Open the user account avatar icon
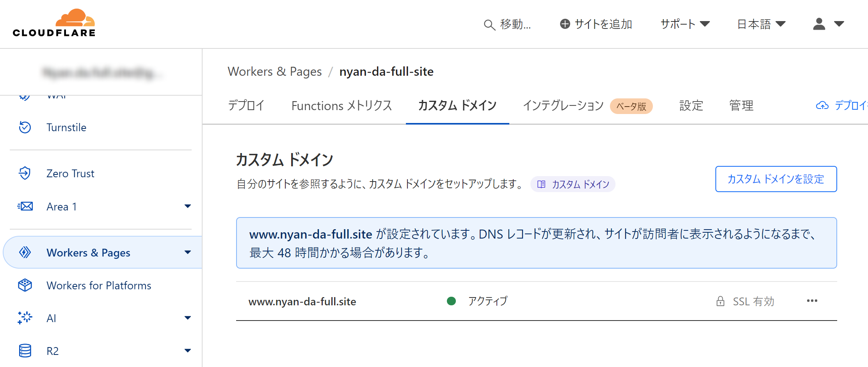The width and height of the screenshot is (868, 367). 819,24
